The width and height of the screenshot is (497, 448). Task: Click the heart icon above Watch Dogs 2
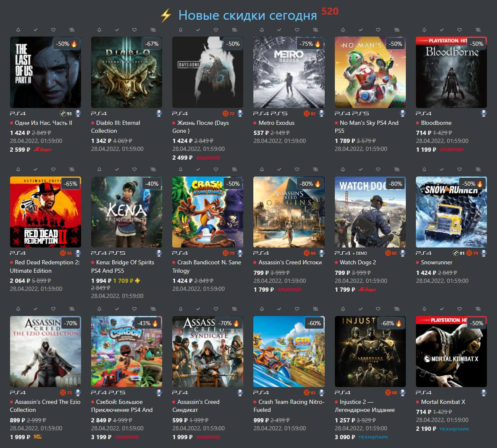coord(378,169)
